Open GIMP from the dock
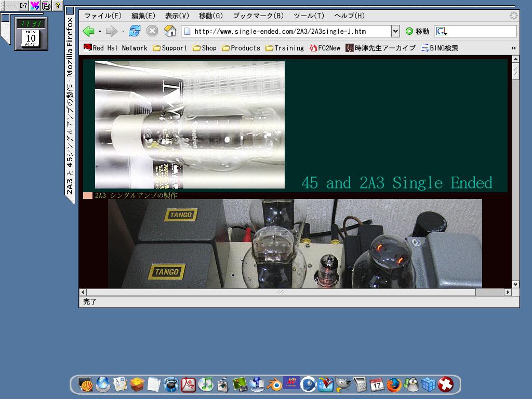The height and width of the screenshot is (399, 532). (342, 384)
